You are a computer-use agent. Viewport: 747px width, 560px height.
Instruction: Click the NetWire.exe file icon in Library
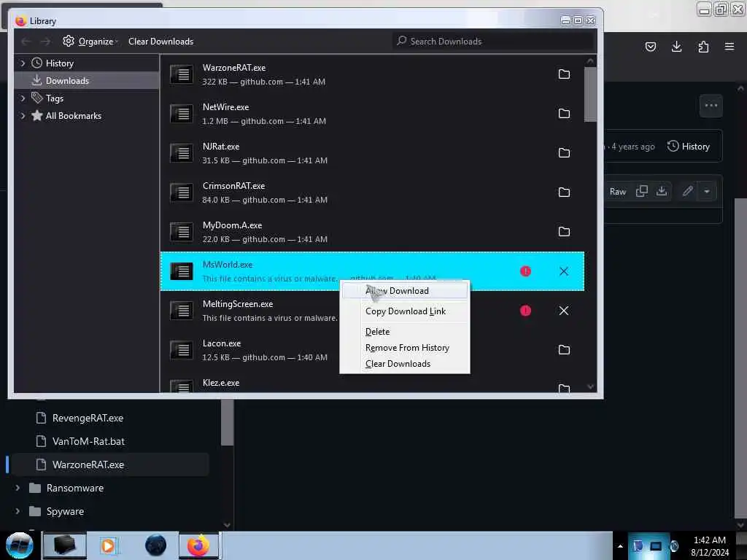click(x=182, y=114)
